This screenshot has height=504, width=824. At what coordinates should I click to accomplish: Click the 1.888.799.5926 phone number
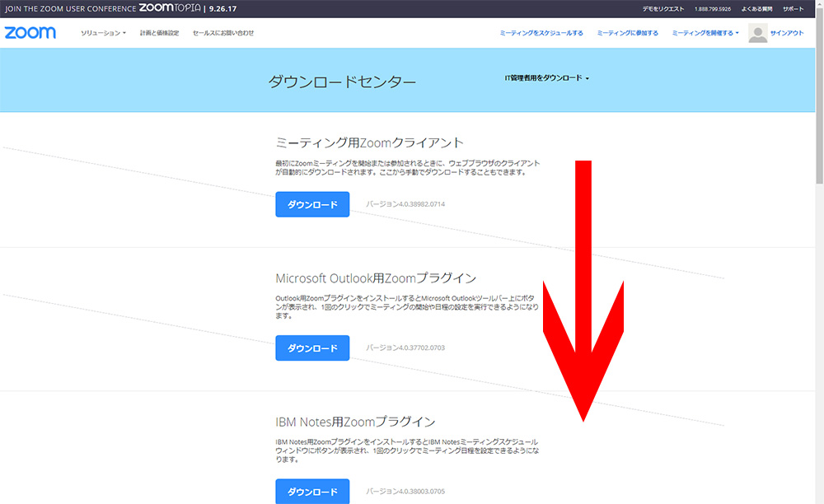click(712, 8)
